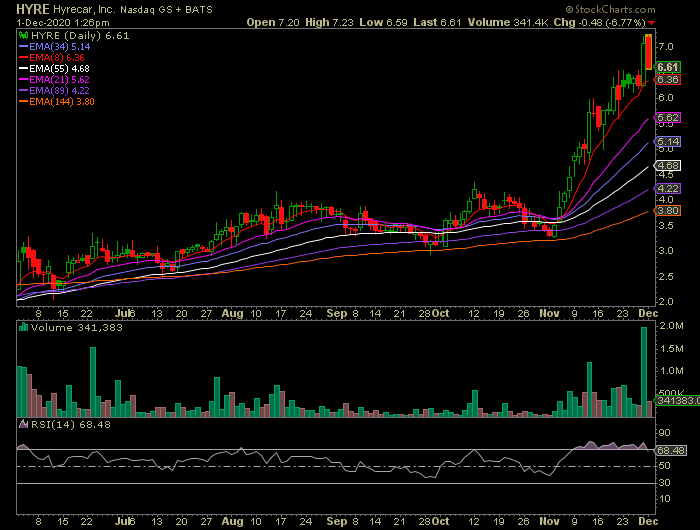Select the EMA(21) 5.62 legend entry

pyautogui.click(x=54, y=79)
